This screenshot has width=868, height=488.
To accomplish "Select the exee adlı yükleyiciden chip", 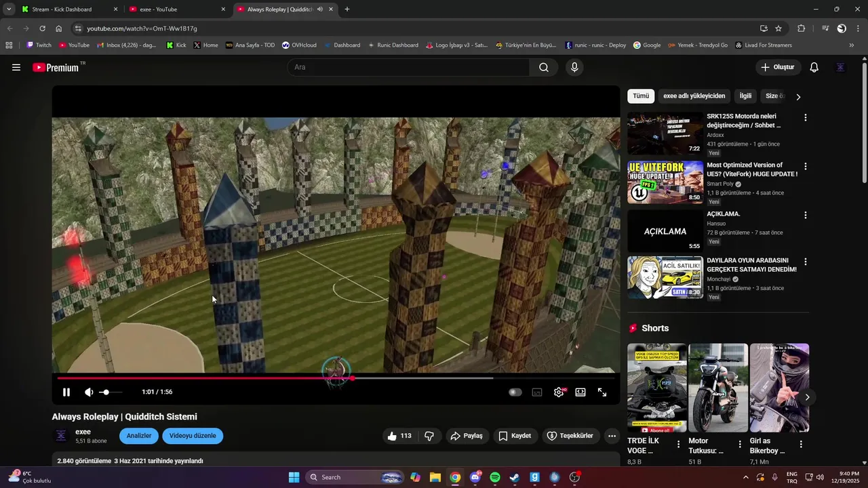I will click(694, 96).
